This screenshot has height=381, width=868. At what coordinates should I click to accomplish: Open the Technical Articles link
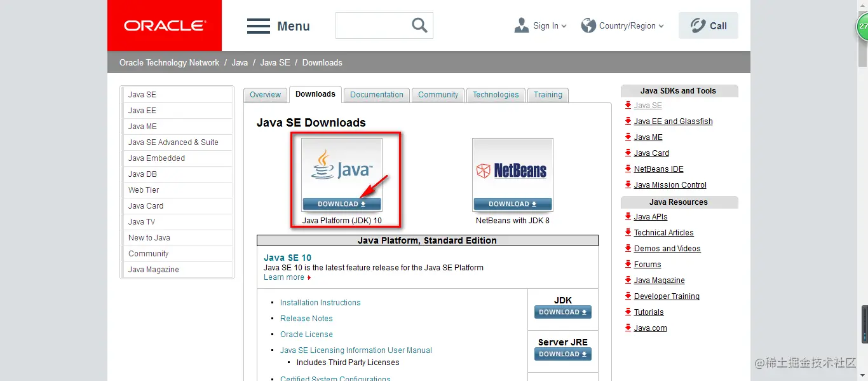click(663, 233)
